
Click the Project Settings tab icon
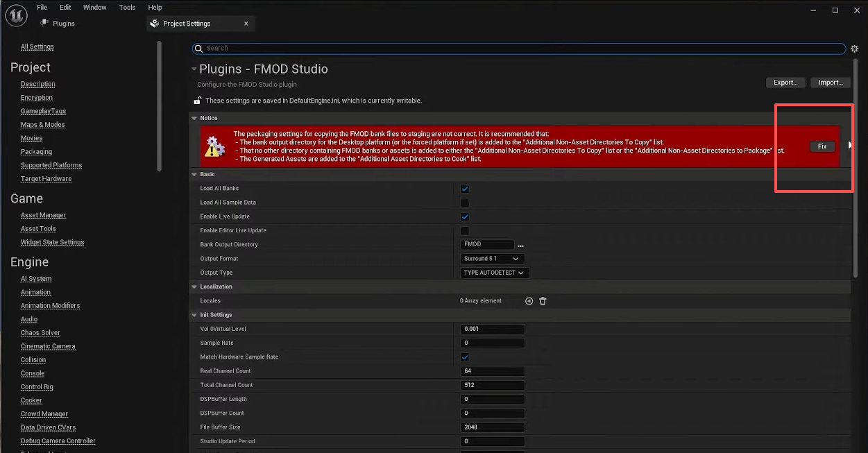tap(153, 23)
